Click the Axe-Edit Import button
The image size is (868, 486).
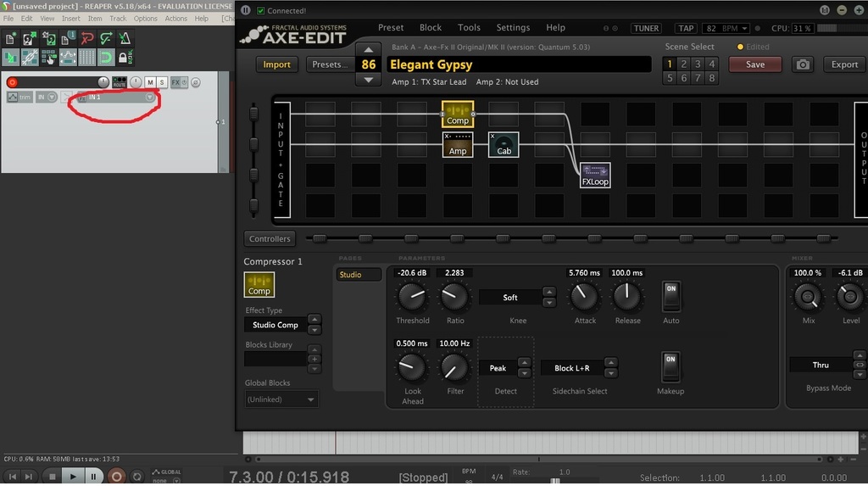click(277, 64)
